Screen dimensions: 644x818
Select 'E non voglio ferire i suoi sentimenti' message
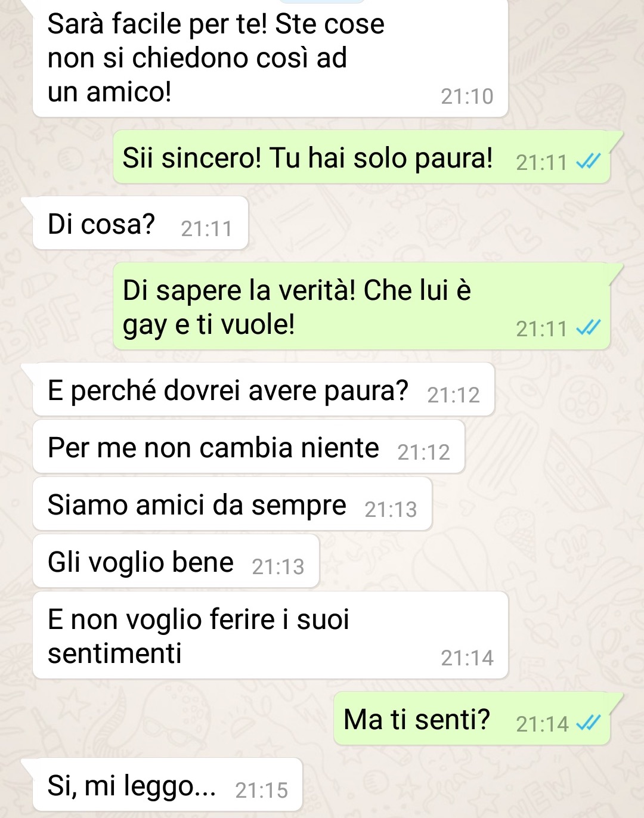coord(270,635)
